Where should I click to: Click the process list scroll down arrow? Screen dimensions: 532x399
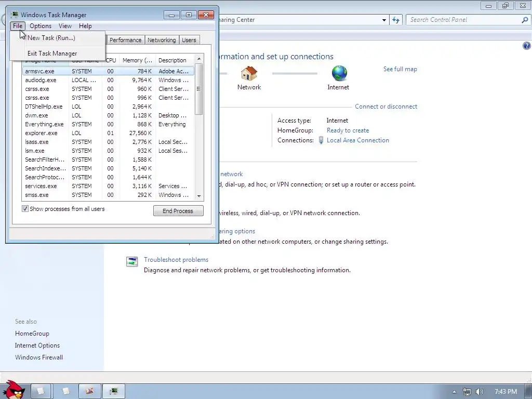pos(199,196)
